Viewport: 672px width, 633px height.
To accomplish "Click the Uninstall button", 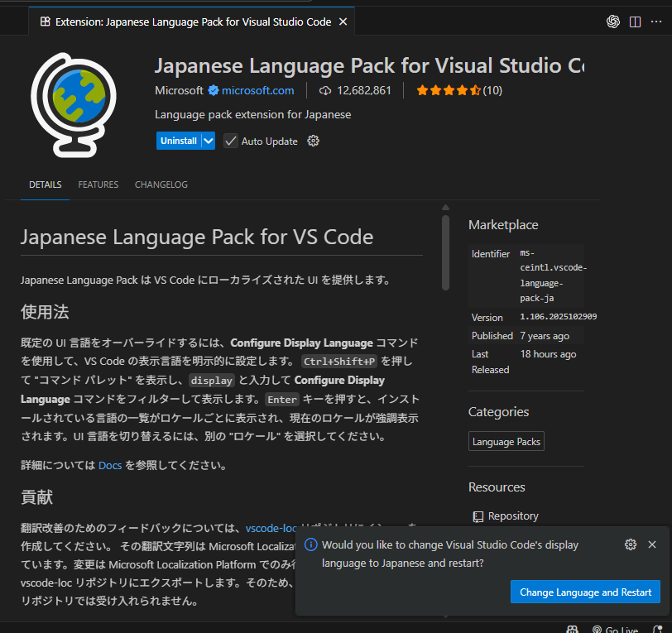I will click(x=179, y=141).
